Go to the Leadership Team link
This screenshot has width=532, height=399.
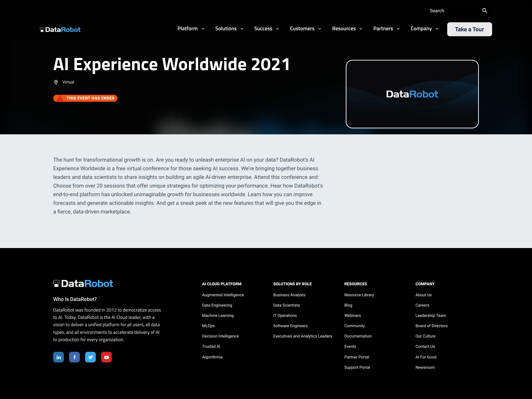point(431,316)
